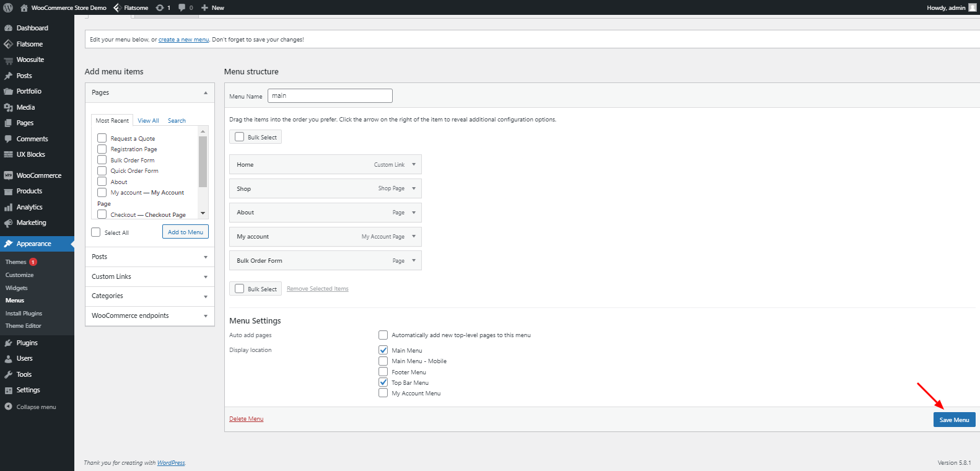Click the Comments sidebar icon
Screen dimensions: 980x471
coord(8,139)
